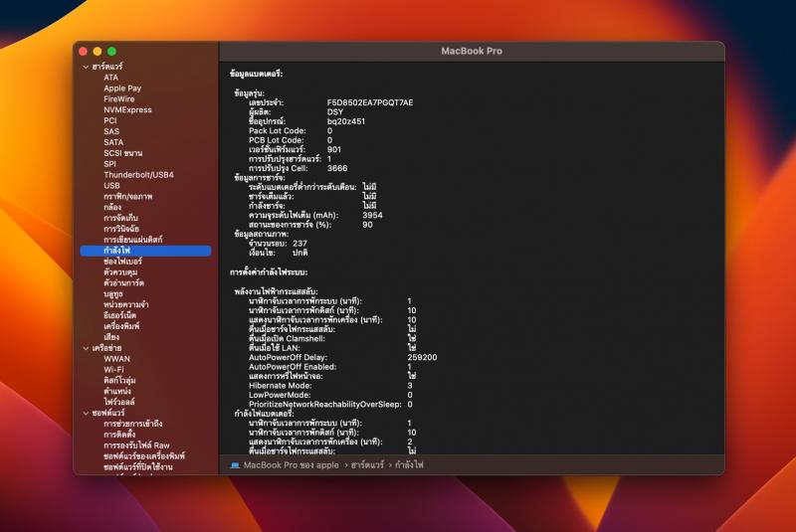Click full charge capacity value 3954
Image resolution: width=796 pixels, height=532 pixels.
(x=372, y=216)
